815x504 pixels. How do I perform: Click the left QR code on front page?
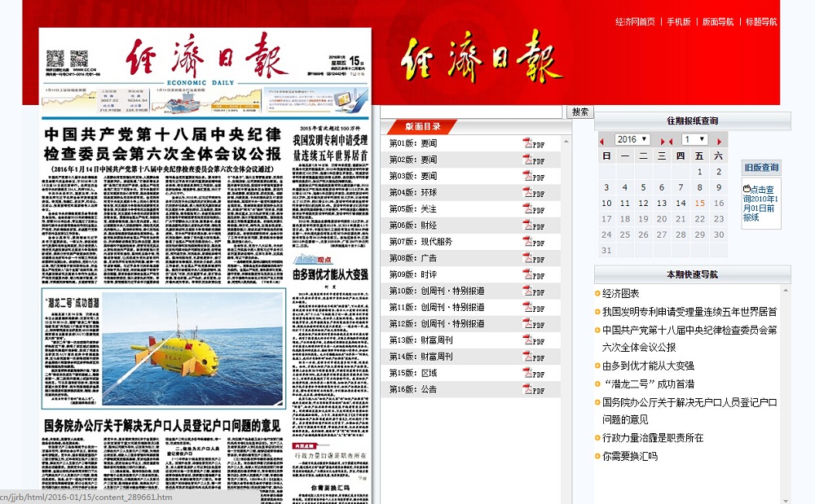(55, 59)
